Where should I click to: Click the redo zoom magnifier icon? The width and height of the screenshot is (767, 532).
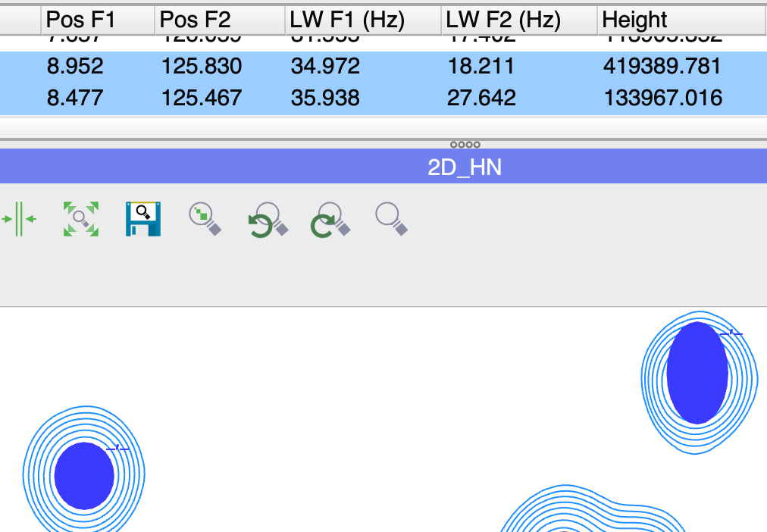pyautogui.click(x=330, y=220)
